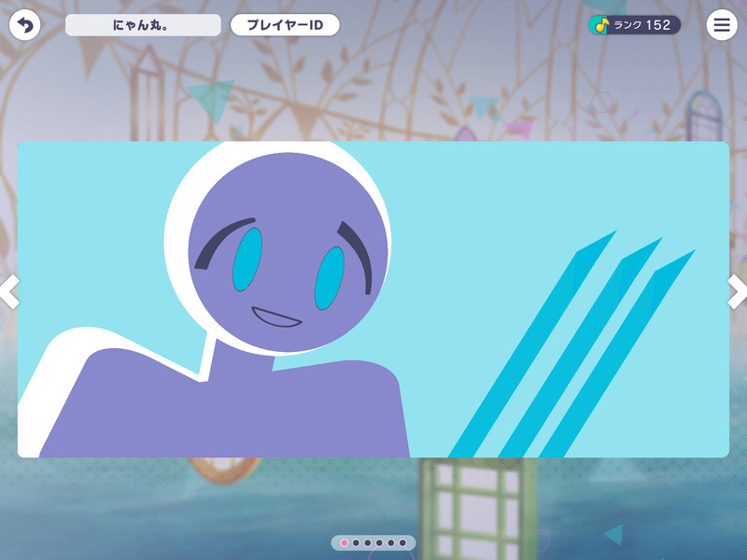Image resolution: width=747 pixels, height=560 pixels.
Task: Jump to the third page dot
Action: (x=367, y=543)
